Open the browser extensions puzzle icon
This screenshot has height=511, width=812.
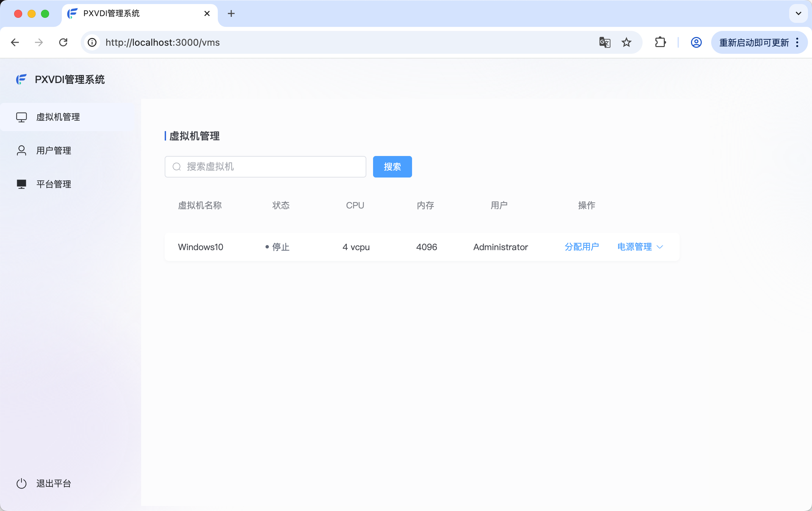click(x=660, y=42)
